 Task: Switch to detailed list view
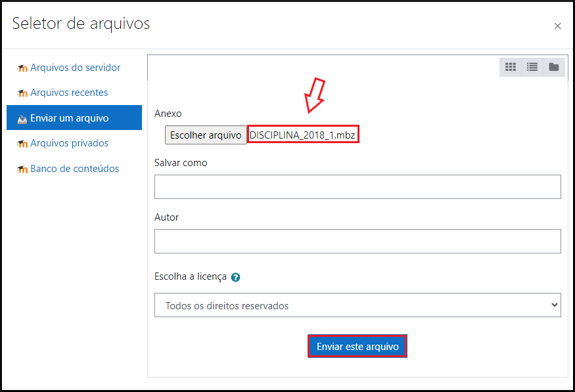click(532, 67)
